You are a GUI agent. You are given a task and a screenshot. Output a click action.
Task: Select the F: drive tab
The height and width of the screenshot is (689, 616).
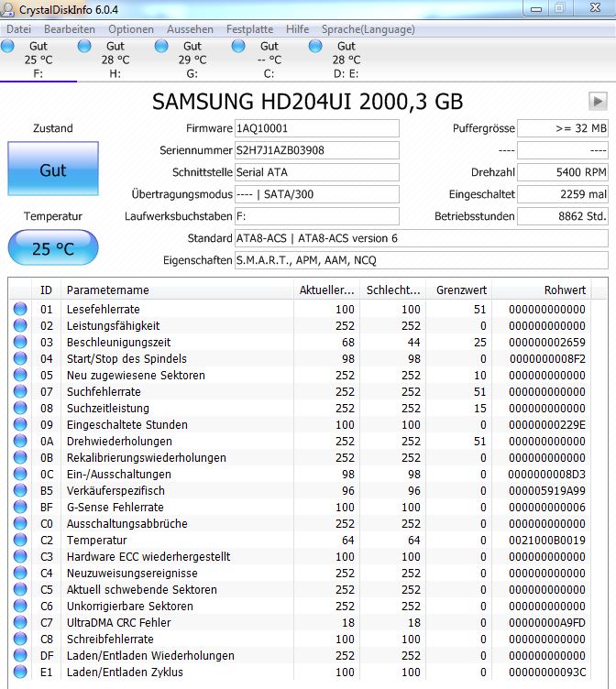(x=38, y=60)
